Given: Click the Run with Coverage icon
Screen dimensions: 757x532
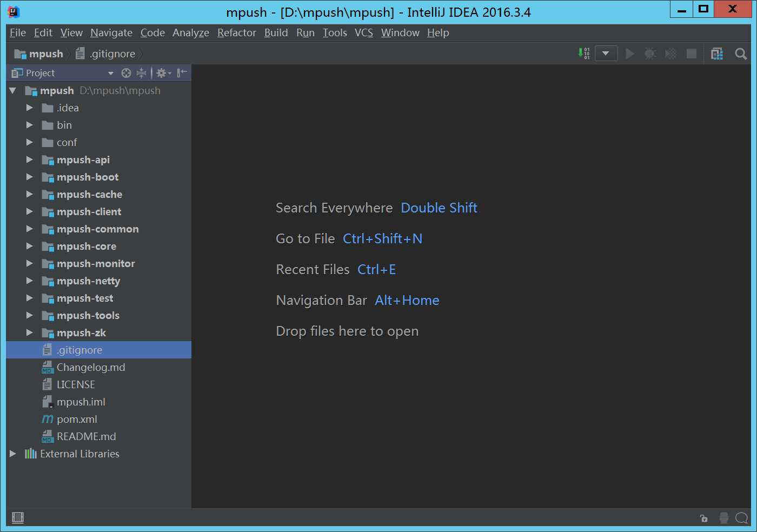Looking at the screenshot, I should [x=671, y=54].
